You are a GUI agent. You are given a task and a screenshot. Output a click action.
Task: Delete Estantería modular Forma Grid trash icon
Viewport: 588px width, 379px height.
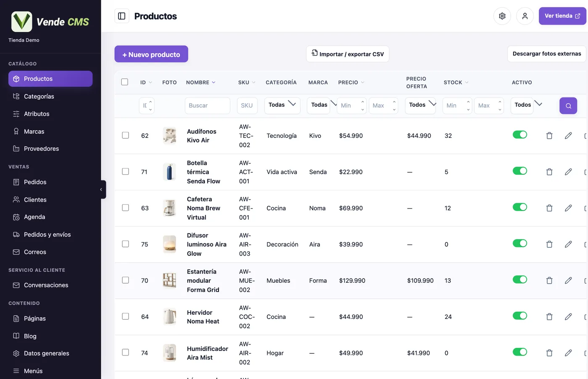click(549, 280)
